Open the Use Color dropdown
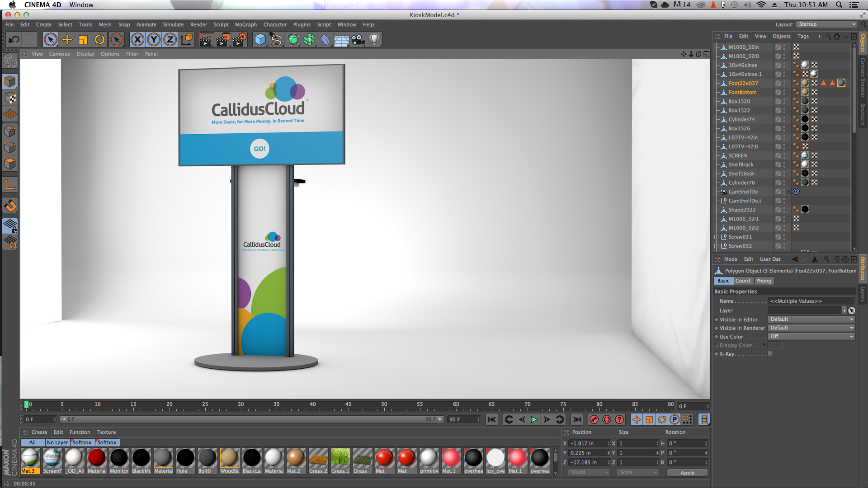Image resolution: width=868 pixels, height=488 pixels. [811, 337]
